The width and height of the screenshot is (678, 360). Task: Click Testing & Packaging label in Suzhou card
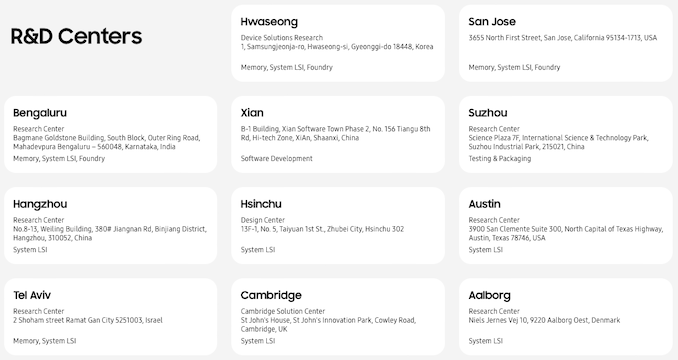500,159
